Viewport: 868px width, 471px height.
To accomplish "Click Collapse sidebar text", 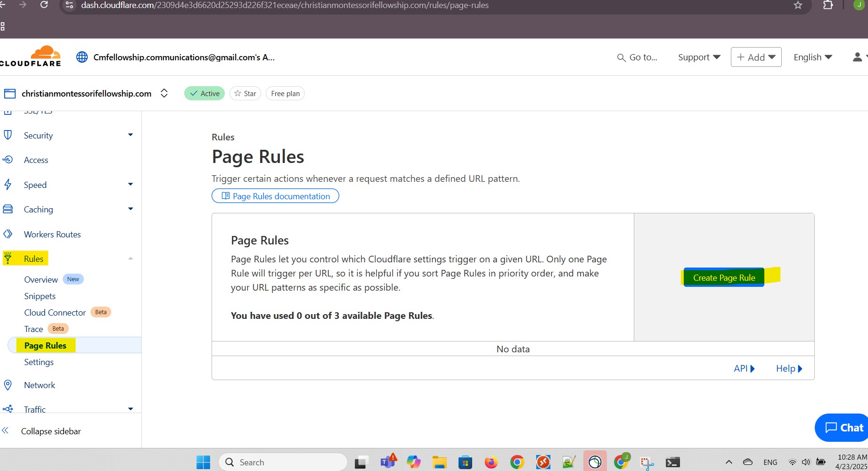I will point(51,431).
